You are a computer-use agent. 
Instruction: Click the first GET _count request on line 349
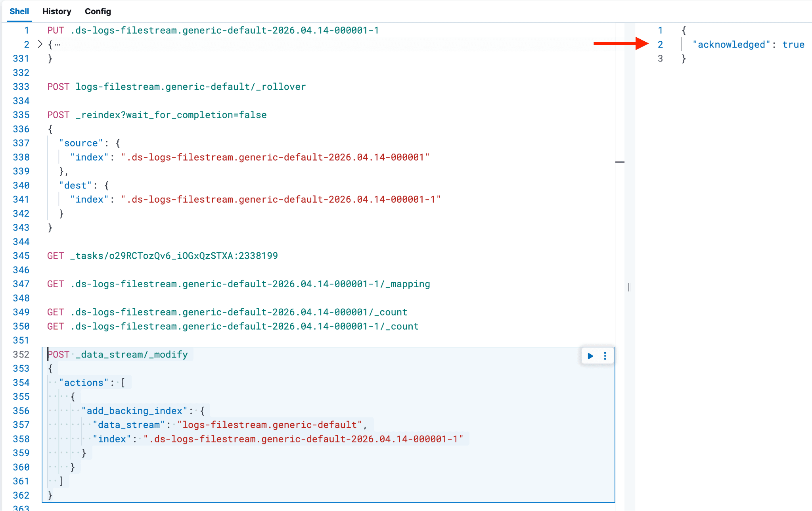[x=227, y=312]
